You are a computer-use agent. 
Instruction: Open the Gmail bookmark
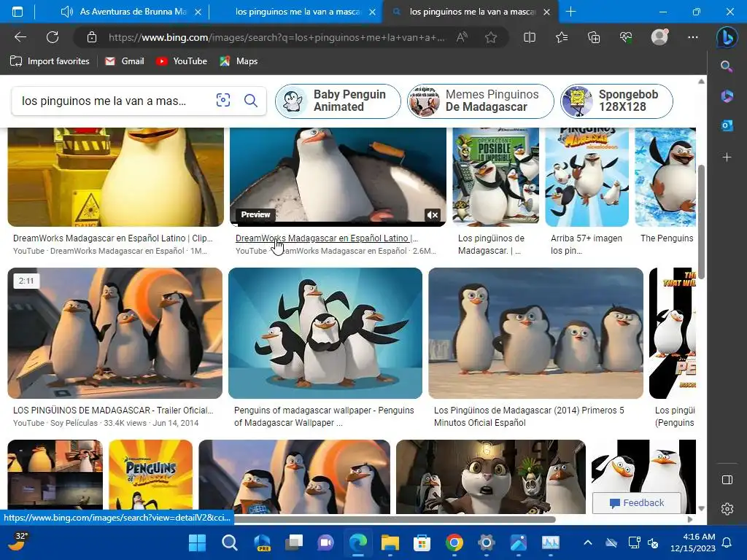click(x=125, y=61)
